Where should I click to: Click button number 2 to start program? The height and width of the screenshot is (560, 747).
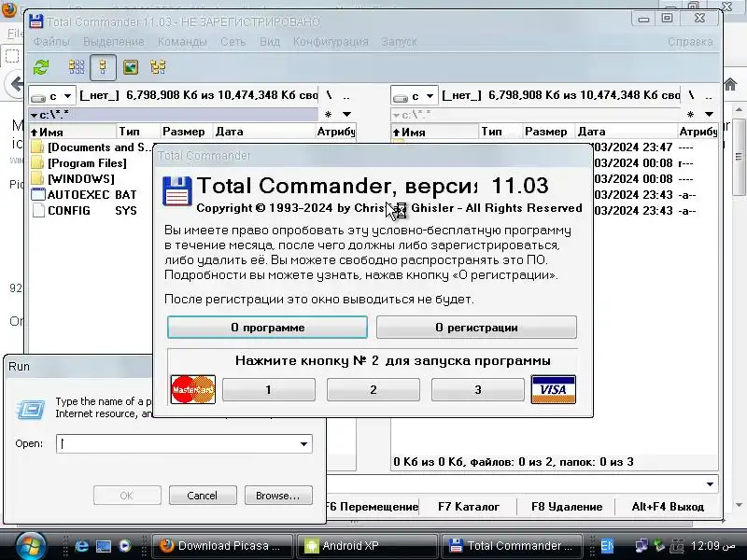coord(373,389)
